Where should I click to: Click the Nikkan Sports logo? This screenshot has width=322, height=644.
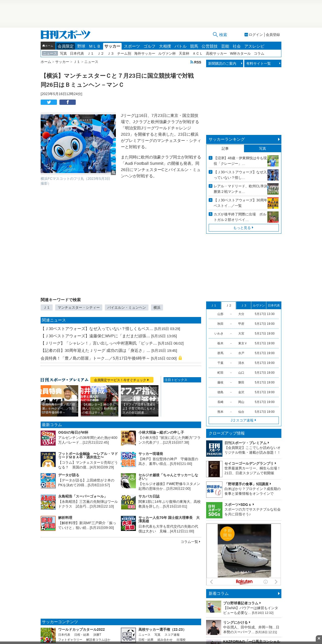click(65, 35)
